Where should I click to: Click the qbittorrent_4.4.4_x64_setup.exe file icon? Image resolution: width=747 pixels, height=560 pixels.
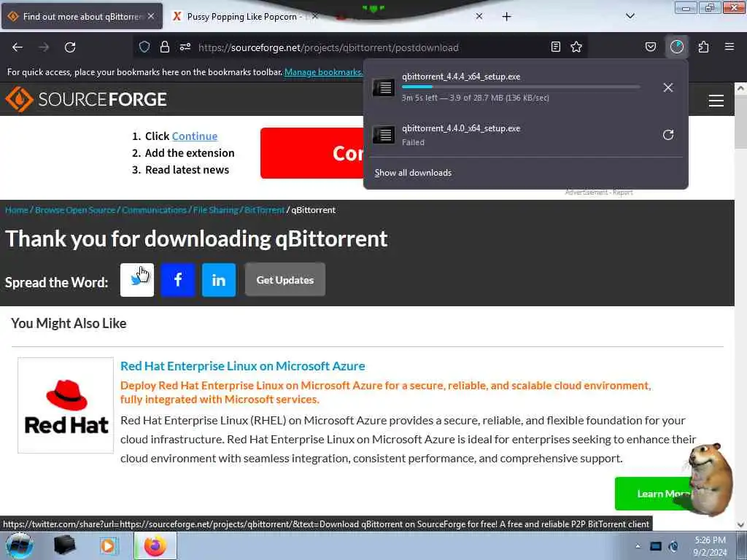(x=383, y=87)
